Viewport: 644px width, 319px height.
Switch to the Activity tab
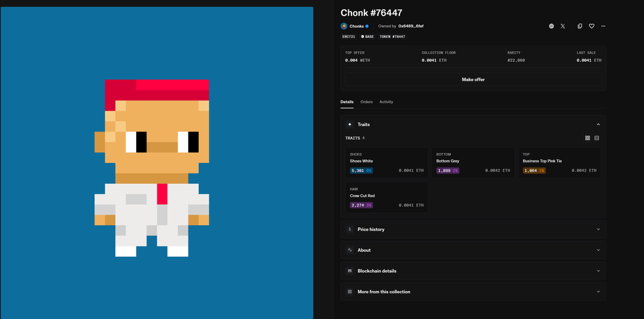click(x=386, y=102)
